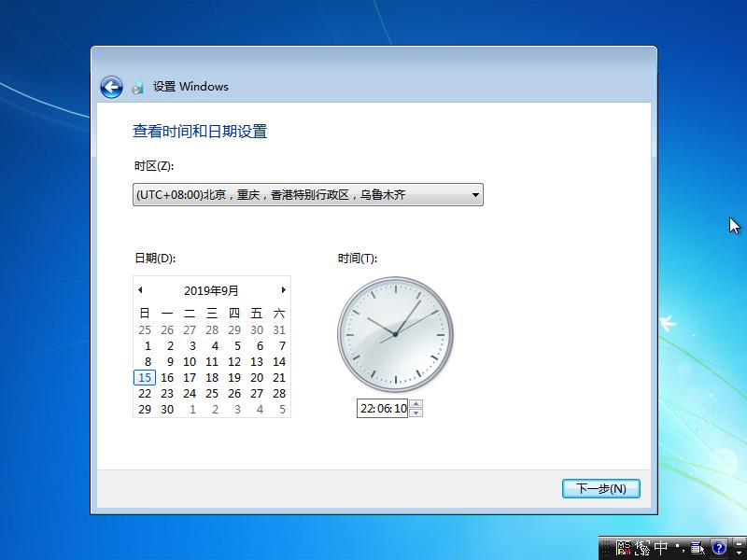The image size is (747, 560).
Task: Select the highlighted date 15
Action: click(x=145, y=378)
